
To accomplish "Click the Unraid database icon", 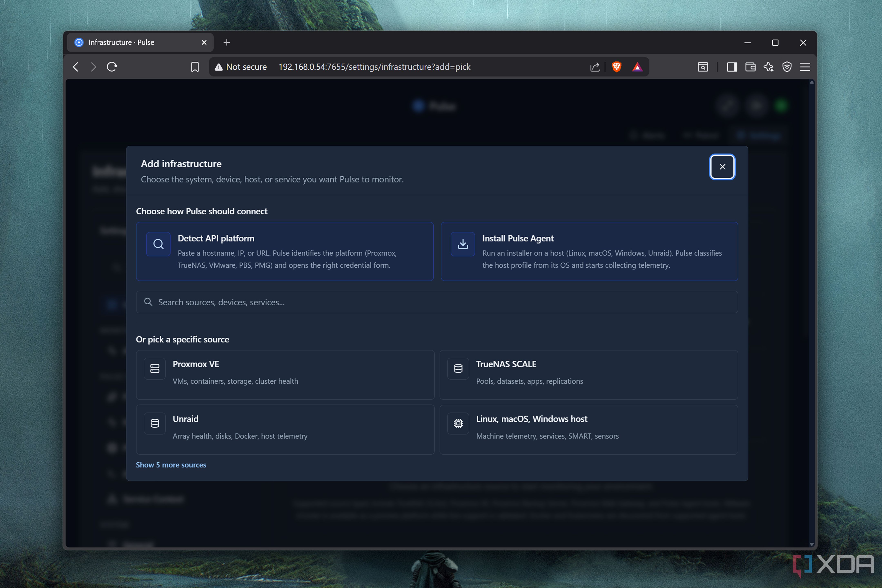I will coord(155,423).
